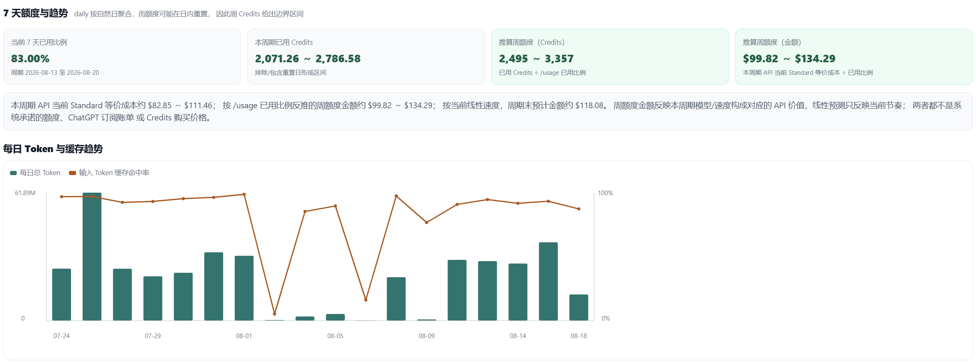
Task: Click the 本周期已用 Credits card label
Action: pyautogui.click(x=284, y=42)
